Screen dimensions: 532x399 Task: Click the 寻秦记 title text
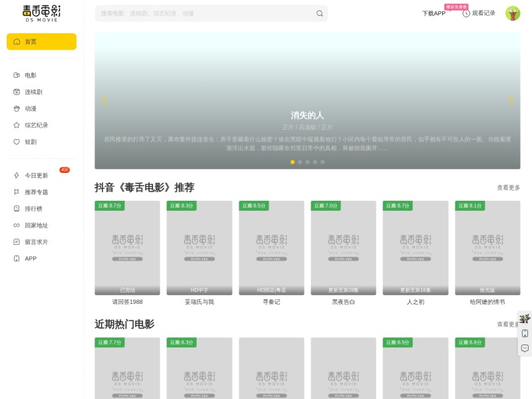tap(271, 302)
